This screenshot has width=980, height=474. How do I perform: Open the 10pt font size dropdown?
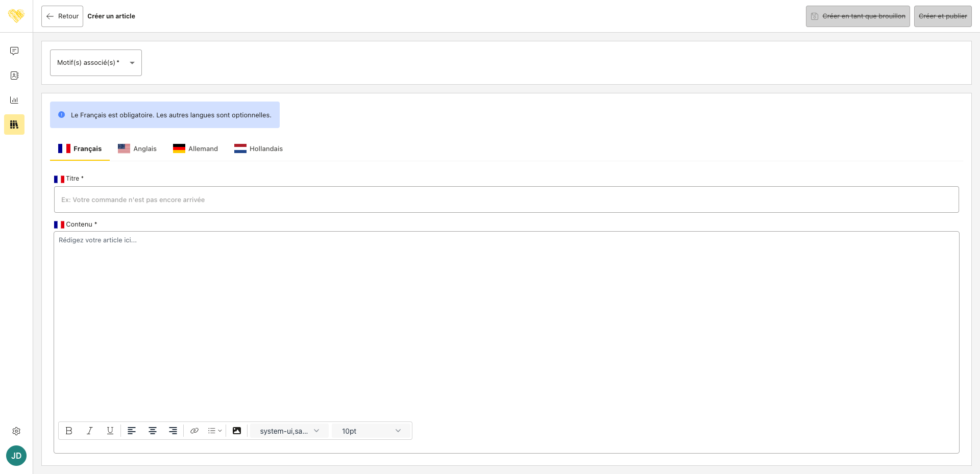tap(371, 431)
